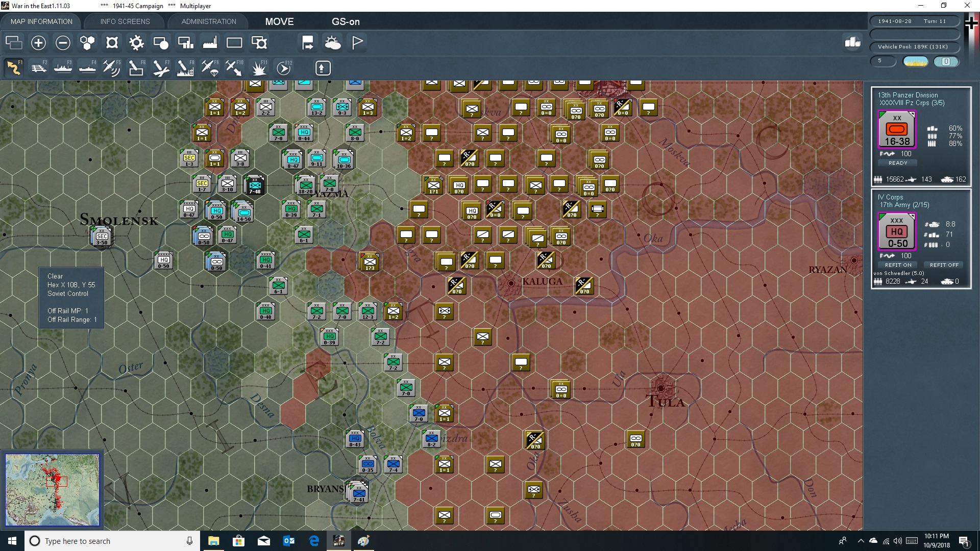
Task: Open the Windows Start menu
Action: point(12,541)
